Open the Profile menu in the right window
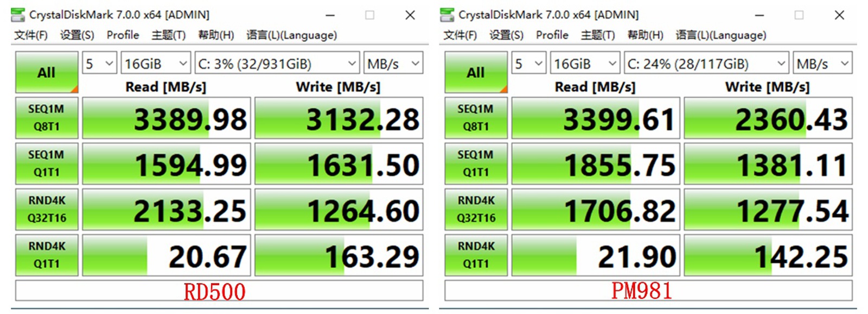This screenshot has width=868, height=314. pos(552,35)
